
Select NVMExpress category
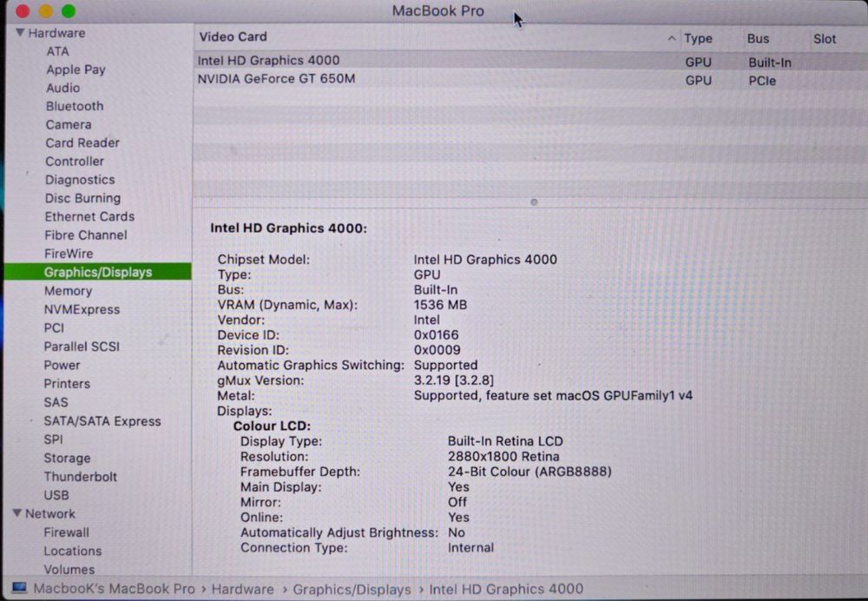click(x=82, y=310)
